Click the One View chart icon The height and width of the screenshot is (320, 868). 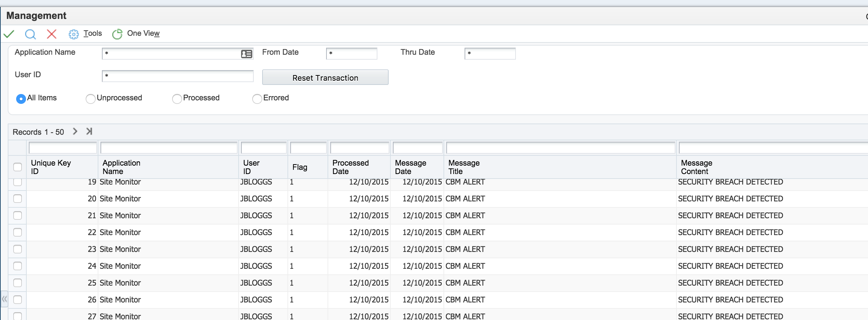pos(117,34)
